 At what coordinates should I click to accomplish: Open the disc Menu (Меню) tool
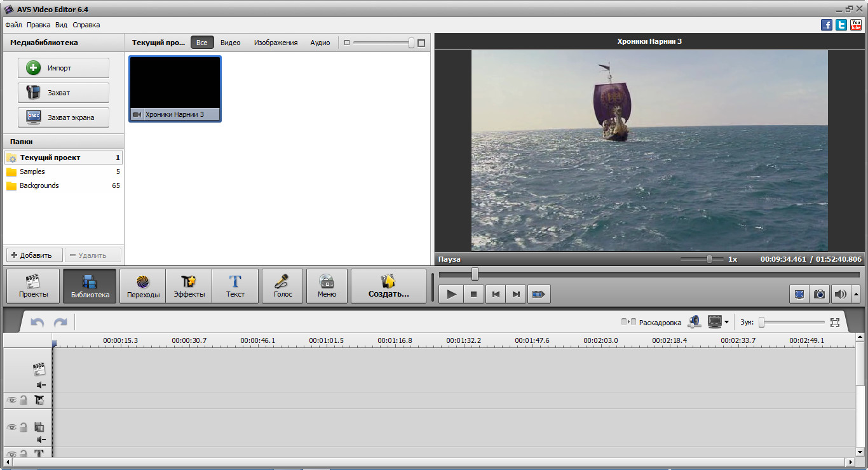coord(327,286)
